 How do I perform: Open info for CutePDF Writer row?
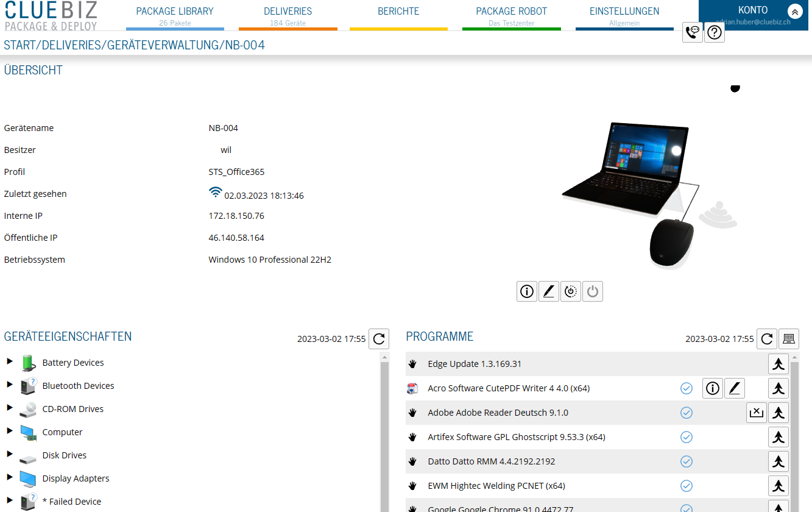click(x=713, y=388)
